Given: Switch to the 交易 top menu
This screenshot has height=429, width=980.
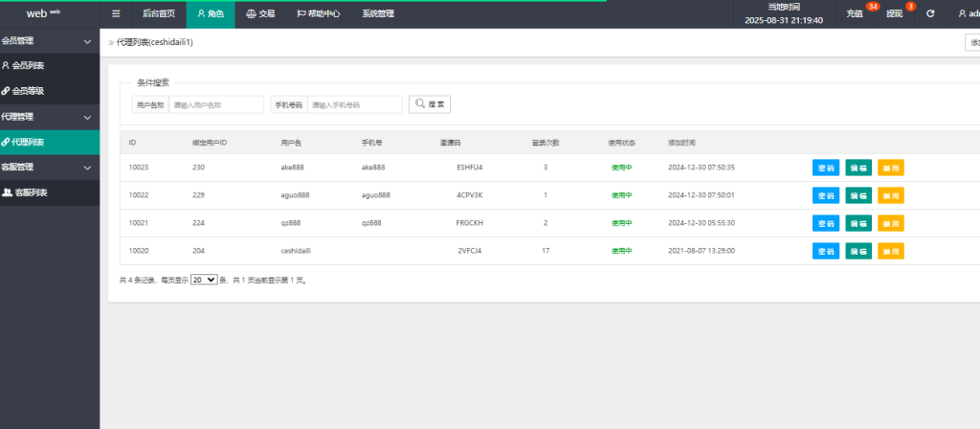Looking at the screenshot, I should 260,14.
